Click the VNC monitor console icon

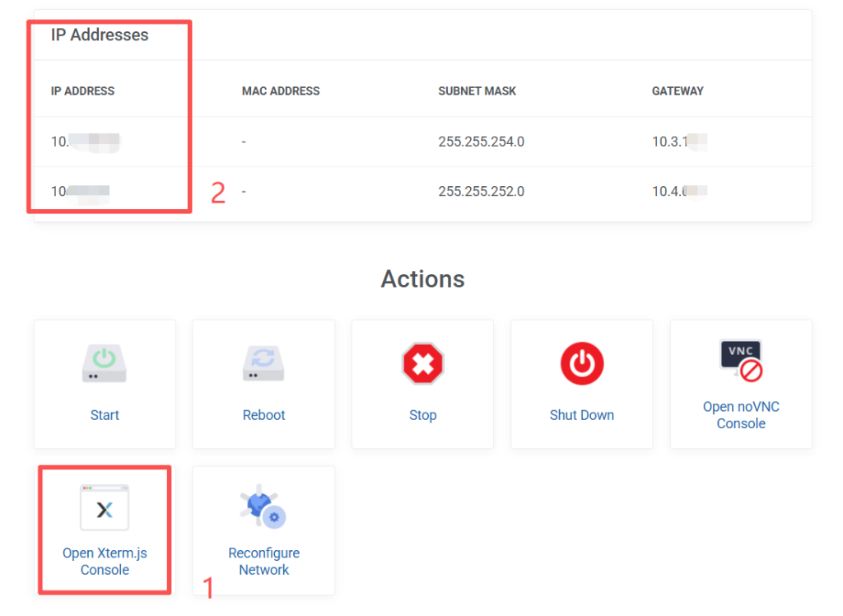click(740, 361)
